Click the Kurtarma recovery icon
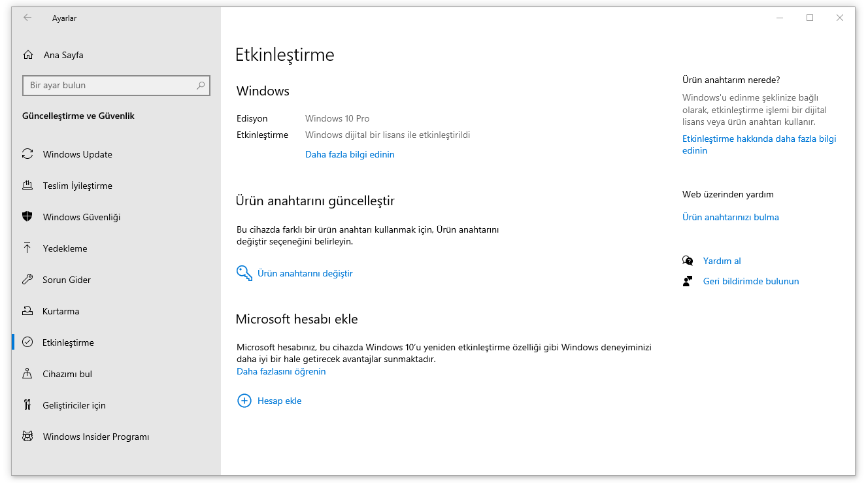868x483 pixels. point(27,311)
